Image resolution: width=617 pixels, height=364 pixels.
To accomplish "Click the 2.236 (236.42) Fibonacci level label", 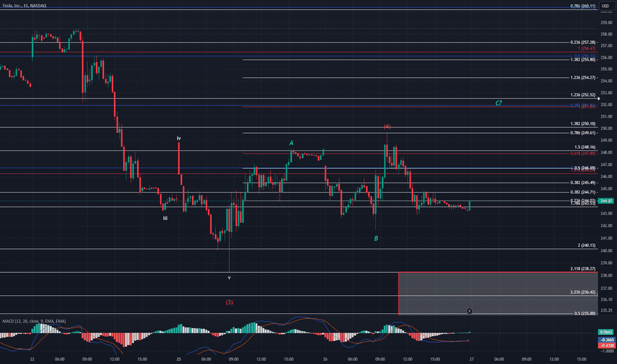I will 583,292.
